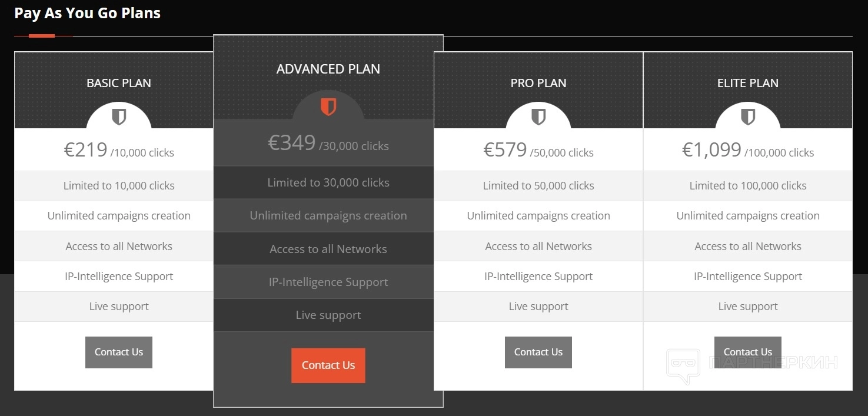This screenshot has height=416, width=868.
Task: Click the €219 price for 10,000 clicks
Action: click(119, 151)
